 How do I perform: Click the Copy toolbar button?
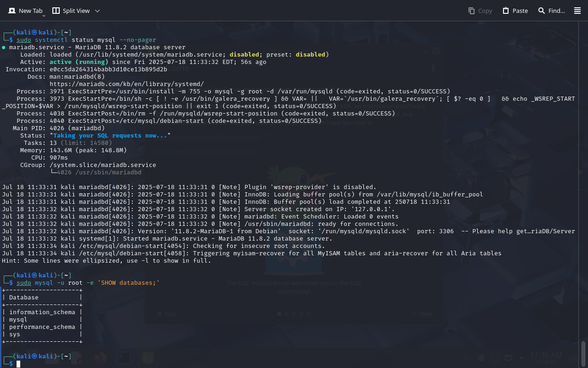click(480, 11)
